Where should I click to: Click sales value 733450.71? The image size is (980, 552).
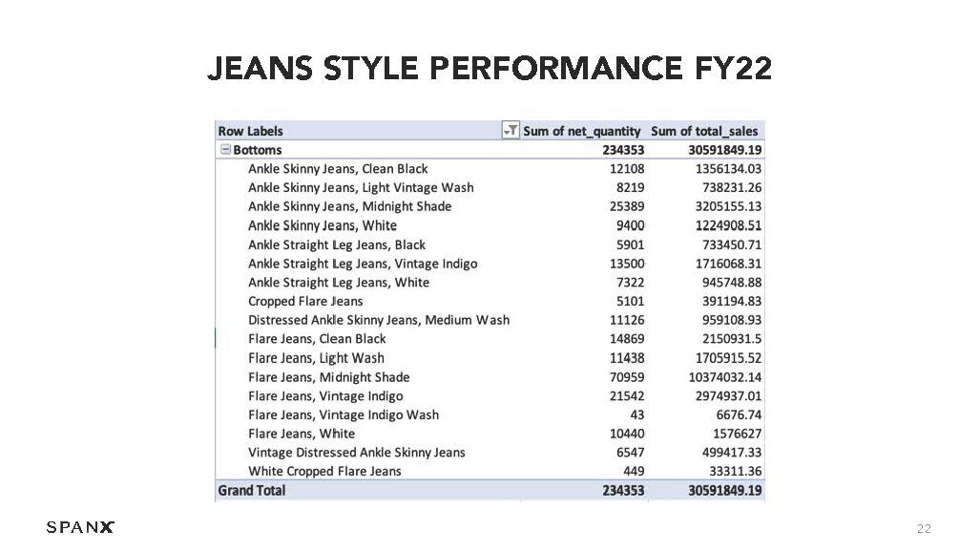pyautogui.click(x=732, y=244)
